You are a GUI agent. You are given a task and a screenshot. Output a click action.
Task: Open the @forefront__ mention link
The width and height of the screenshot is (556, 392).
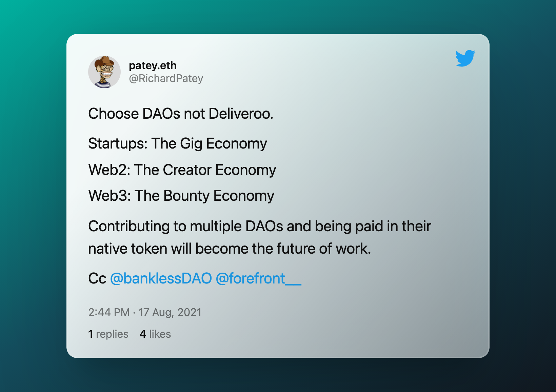tap(258, 278)
